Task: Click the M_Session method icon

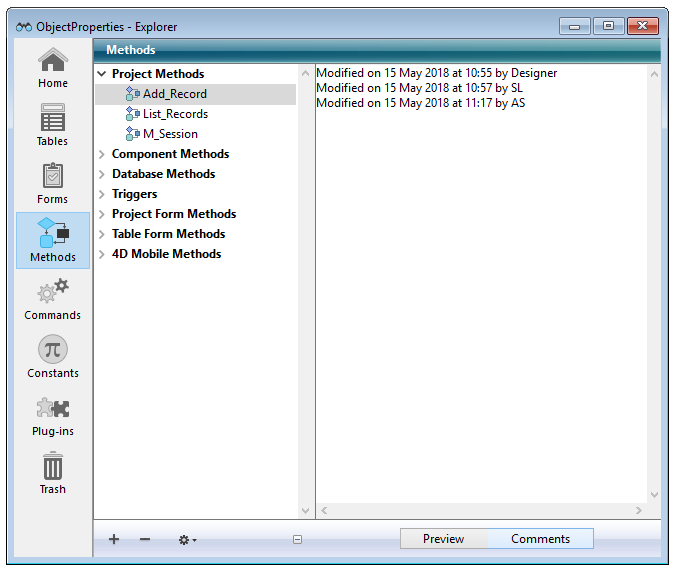Action: [x=133, y=134]
